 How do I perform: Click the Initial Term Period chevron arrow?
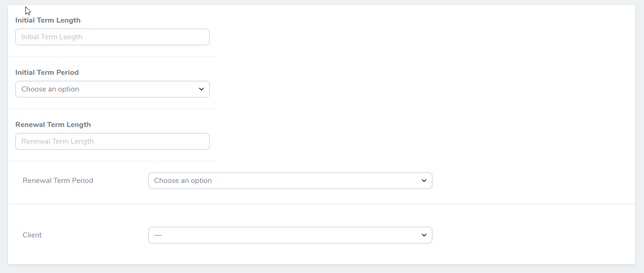coord(201,89)
